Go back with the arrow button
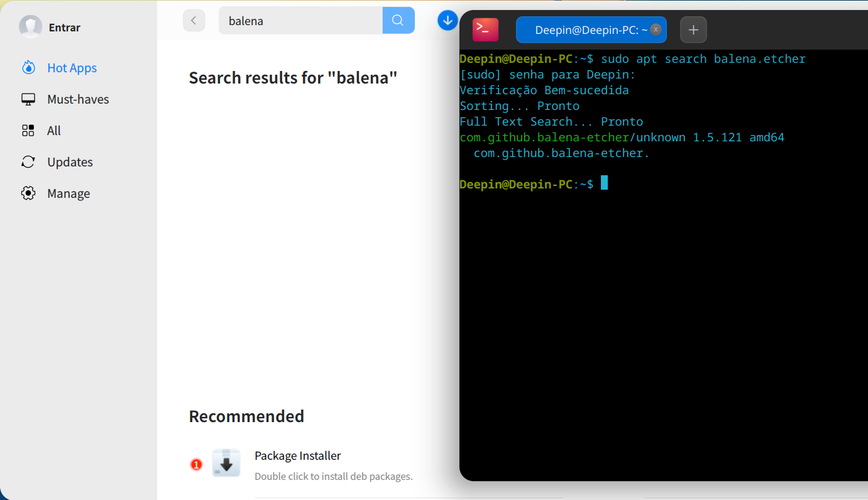The height and width of the screenshot is (500, 868). point(194,21)
